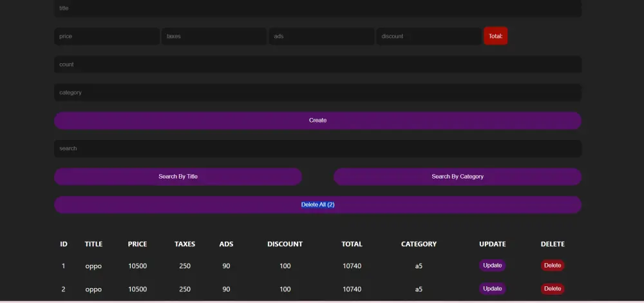The image size is (644, 303).
Task: Select the oppo title in row 2
Action: click(93, 289)
